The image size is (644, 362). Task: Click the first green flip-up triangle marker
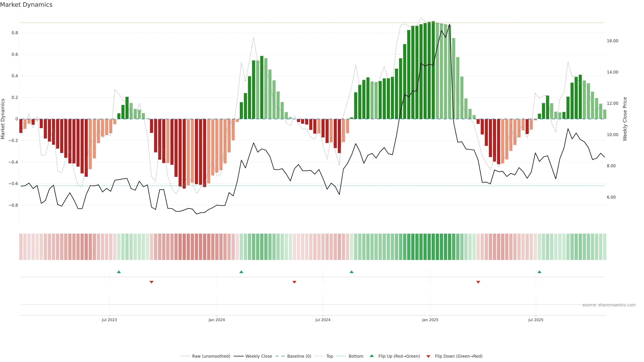tap(119, 272)
